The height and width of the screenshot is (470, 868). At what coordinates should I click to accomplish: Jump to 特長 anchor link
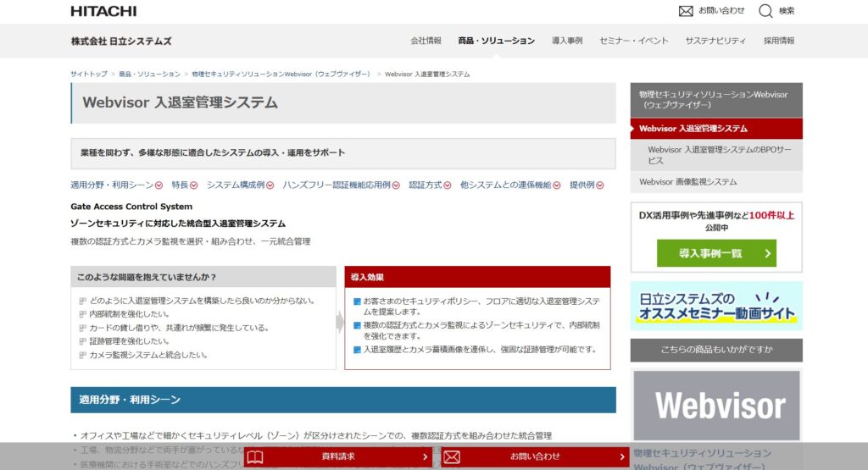click(180, 185)
